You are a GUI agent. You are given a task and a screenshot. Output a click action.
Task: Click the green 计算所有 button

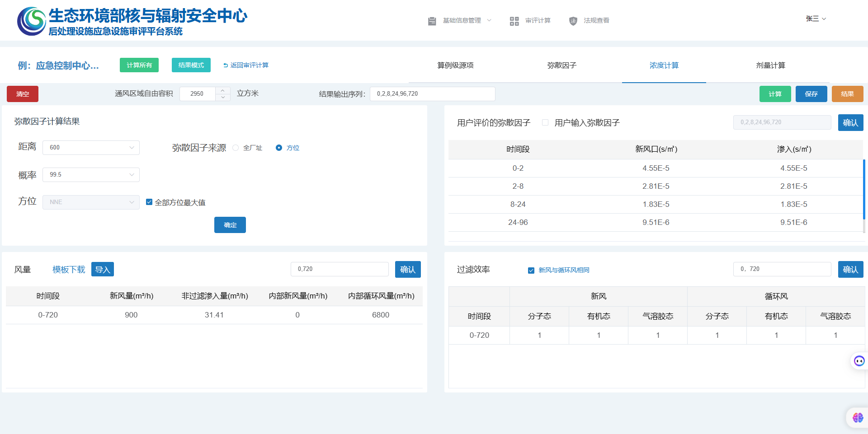point(139,65)
